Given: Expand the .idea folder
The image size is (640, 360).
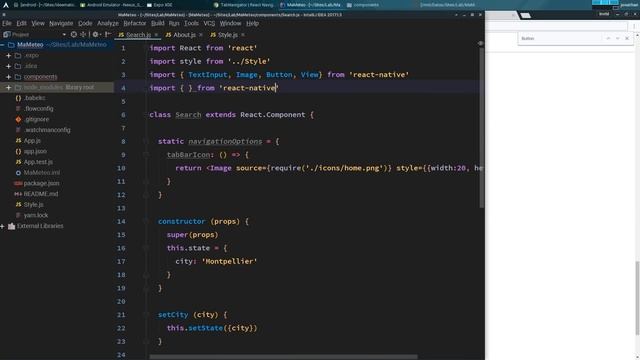Looking at the screenshot, I should click(9, 66).
